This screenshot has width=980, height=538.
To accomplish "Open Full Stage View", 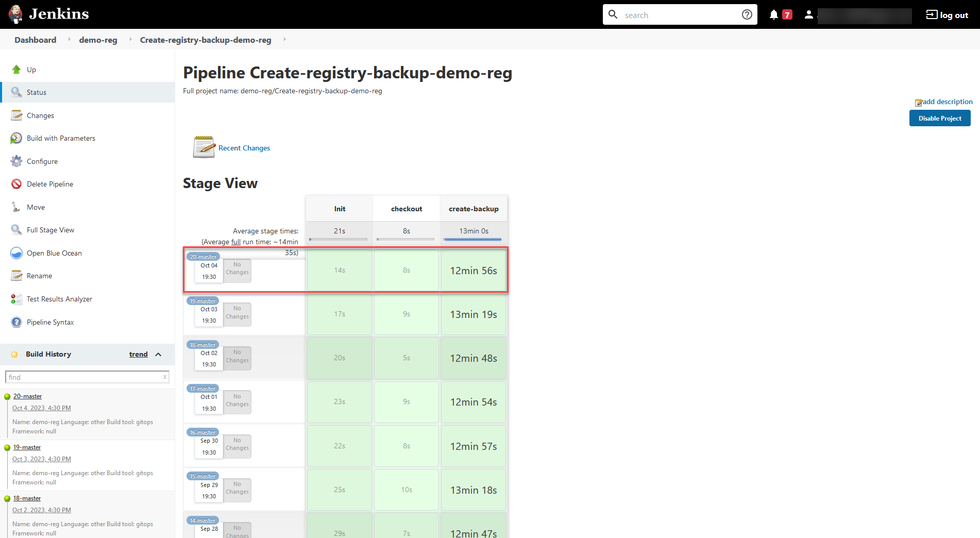I will [50, 230].
